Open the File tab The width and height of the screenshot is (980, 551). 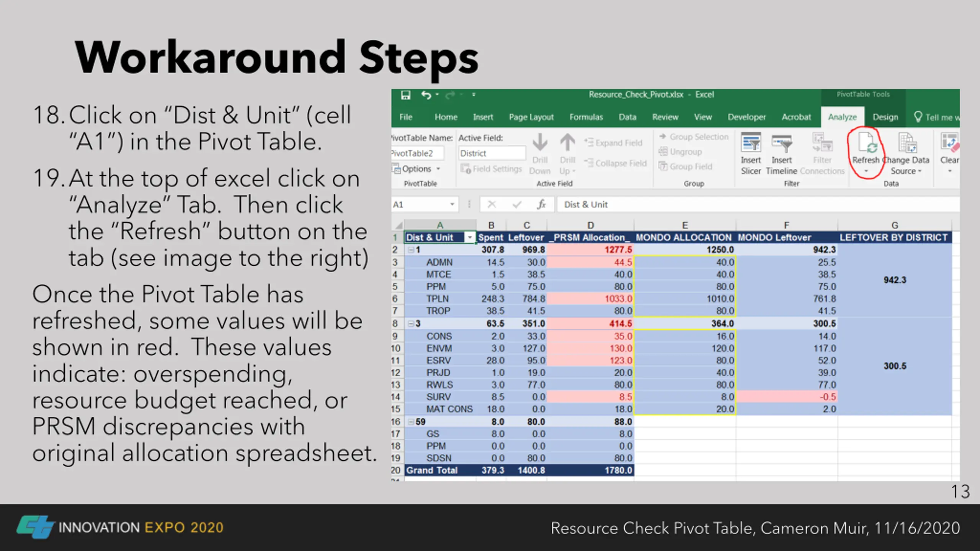point(405,117)
